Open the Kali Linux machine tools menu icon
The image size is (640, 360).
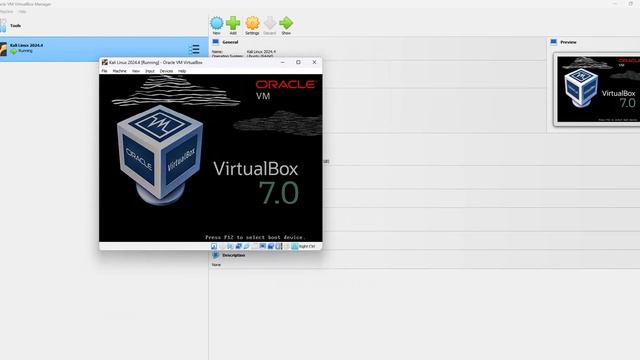[195, 49]
